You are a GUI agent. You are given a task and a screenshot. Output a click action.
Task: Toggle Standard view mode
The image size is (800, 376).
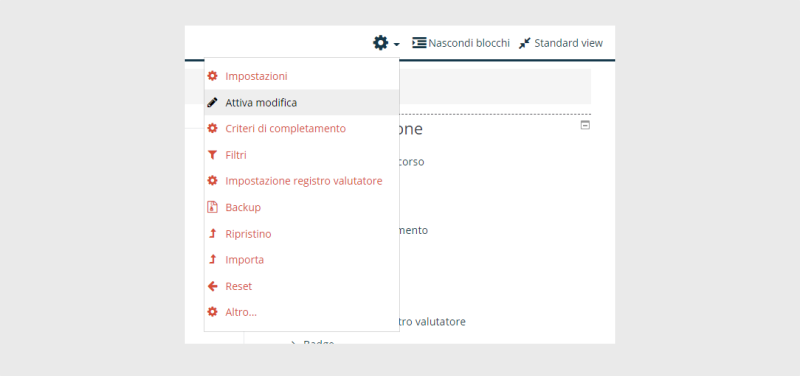point(561,43)
